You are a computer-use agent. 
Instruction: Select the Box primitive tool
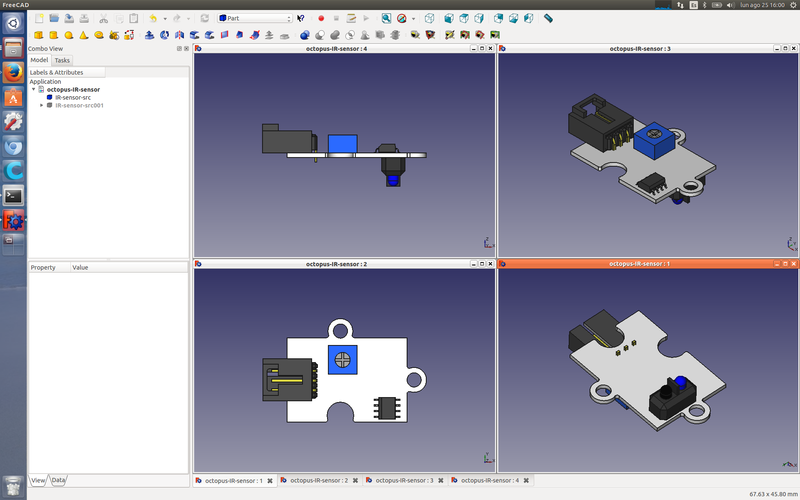coord(39,35)
